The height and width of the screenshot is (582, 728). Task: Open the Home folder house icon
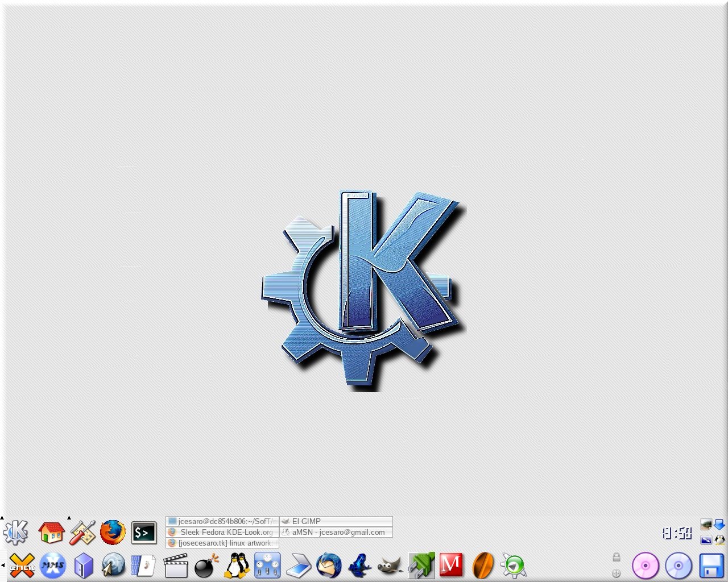51,533
